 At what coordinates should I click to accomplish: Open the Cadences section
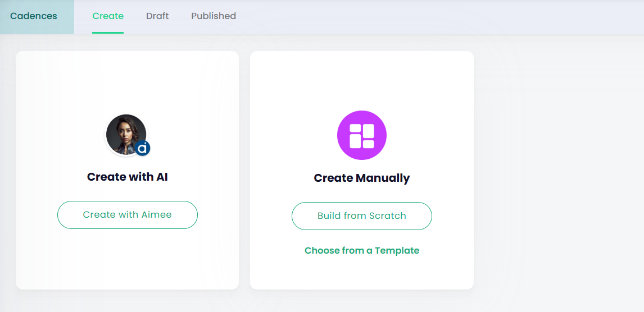click(x=34, y=16)
